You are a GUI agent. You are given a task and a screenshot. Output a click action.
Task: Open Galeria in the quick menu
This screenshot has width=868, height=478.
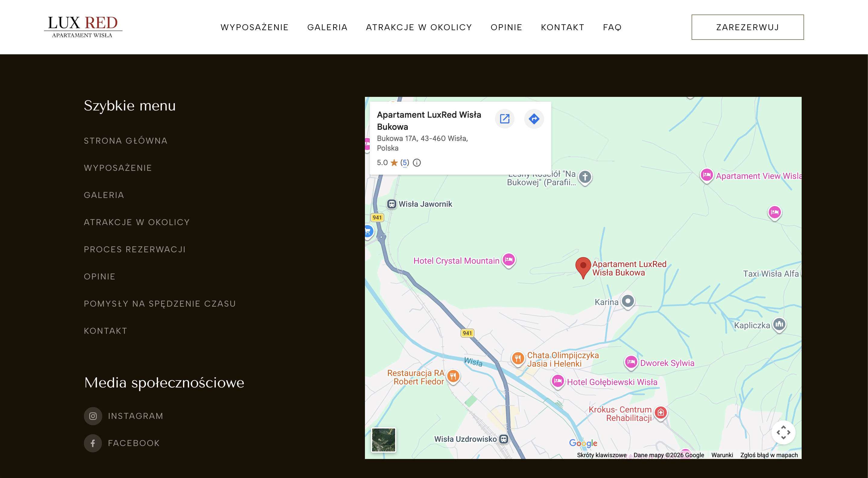tap(104, 195)
